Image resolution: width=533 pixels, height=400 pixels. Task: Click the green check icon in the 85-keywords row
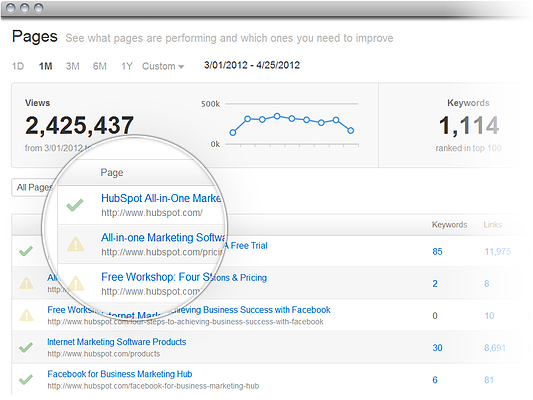(26, 251)
